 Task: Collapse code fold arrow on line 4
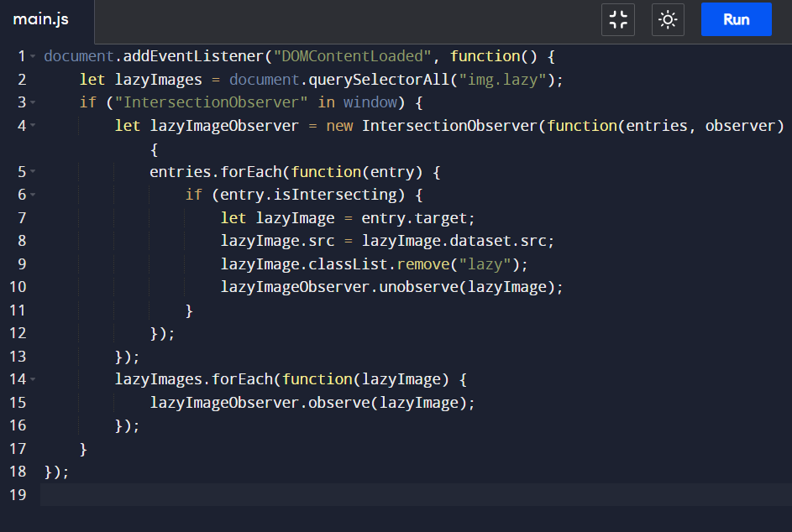tap(33, 125)
